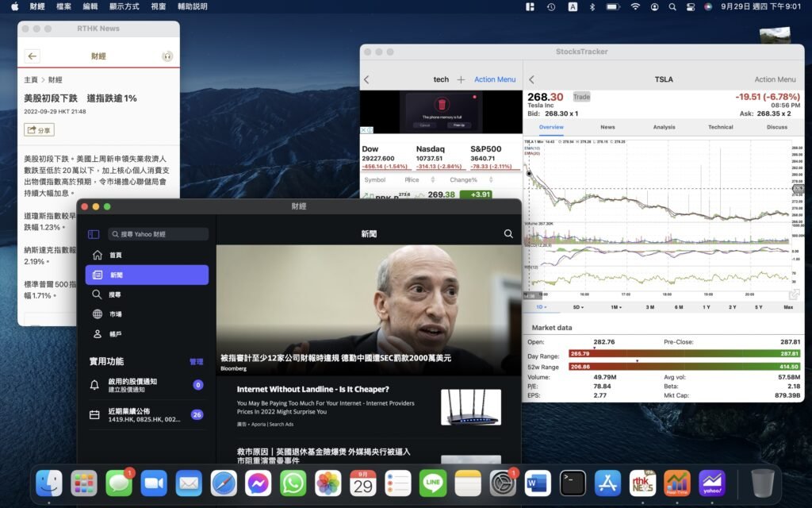This screenshot has height=508, width=812.
Task: Open the StocksTracker Real-Time Dock icon
Action: click(x=677, y=483)
